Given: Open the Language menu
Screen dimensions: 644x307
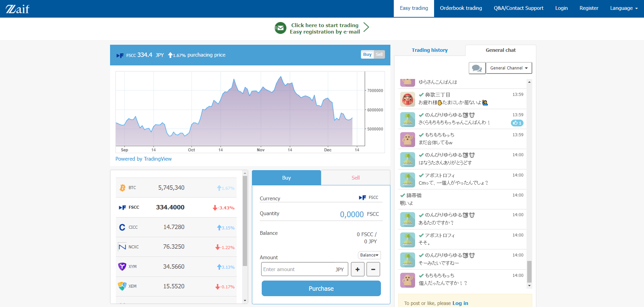Looking at the screenshot, I should (624, 8).
